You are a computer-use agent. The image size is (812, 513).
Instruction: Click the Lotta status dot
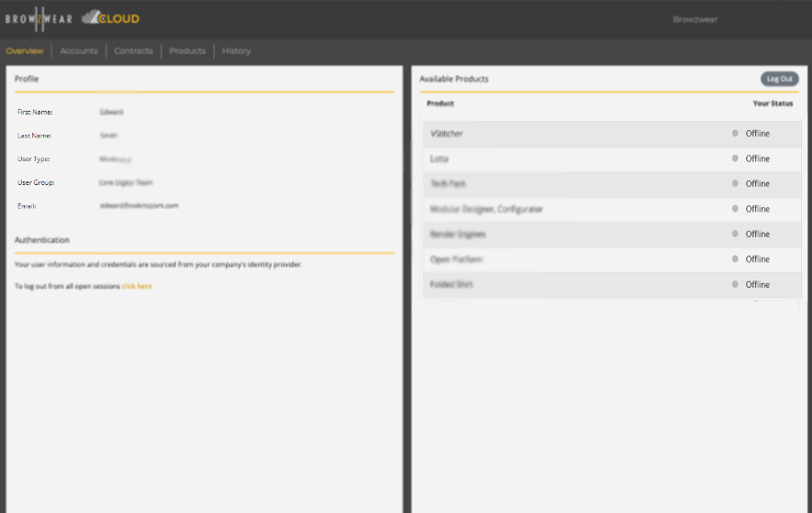click(x=735, y=158)
